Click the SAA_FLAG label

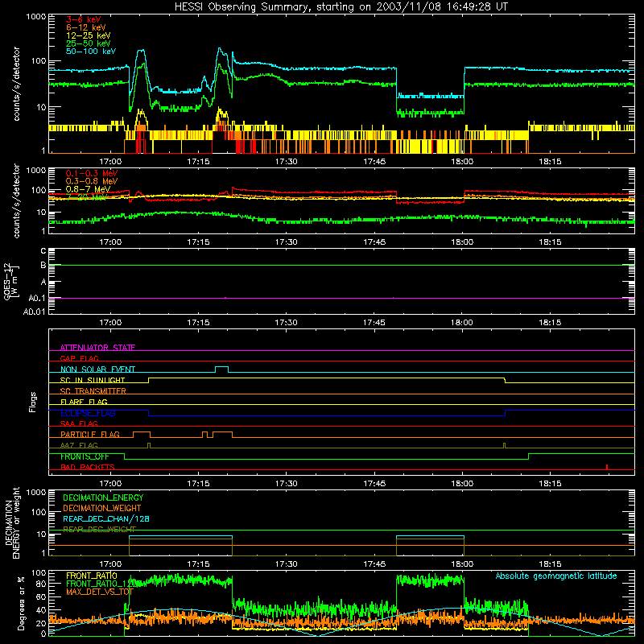79,423
